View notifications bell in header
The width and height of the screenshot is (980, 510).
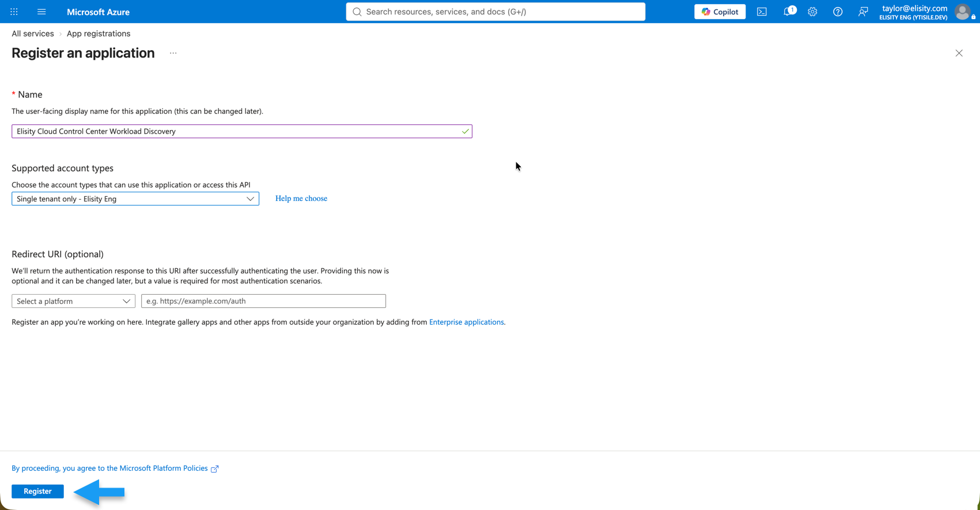[788, 12]
